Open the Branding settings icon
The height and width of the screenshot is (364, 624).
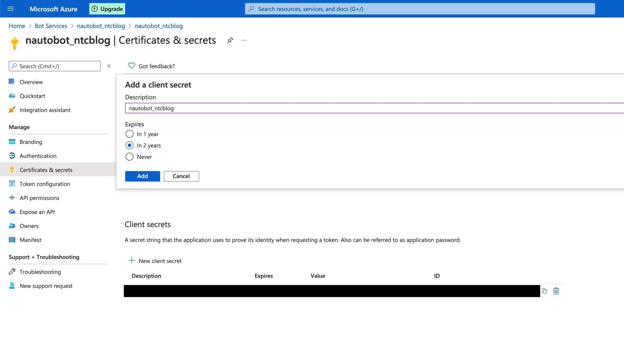coord(12,142)
